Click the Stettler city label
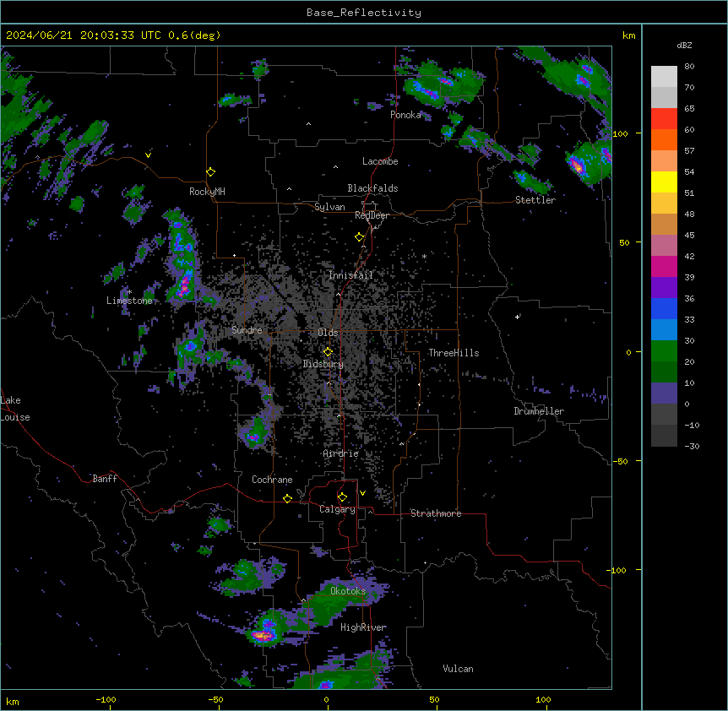The image size is (728, 711). click(535, 200)
